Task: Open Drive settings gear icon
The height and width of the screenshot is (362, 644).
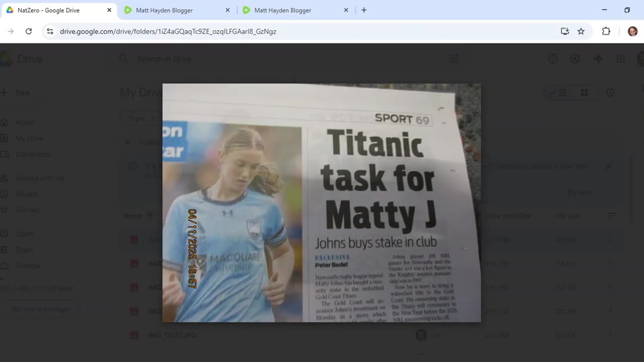Action: point(575,59)
